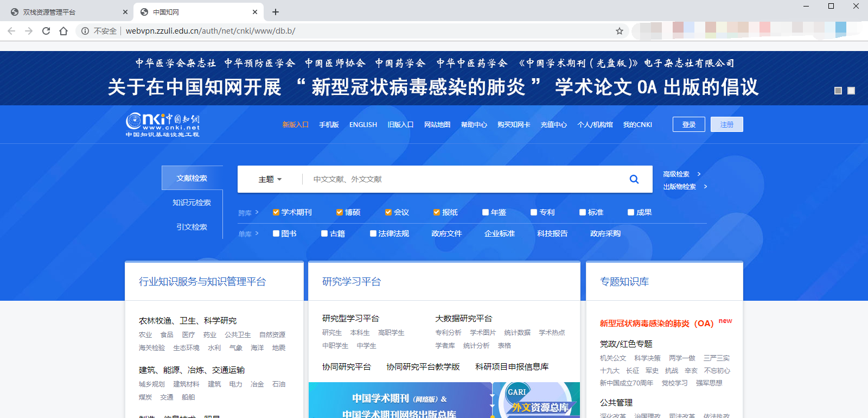The height and width of the screenshot is (418, 868).
Task: Open 科研项目申报信息库 link
Action: pyautogui.click(x=512, y=367)
